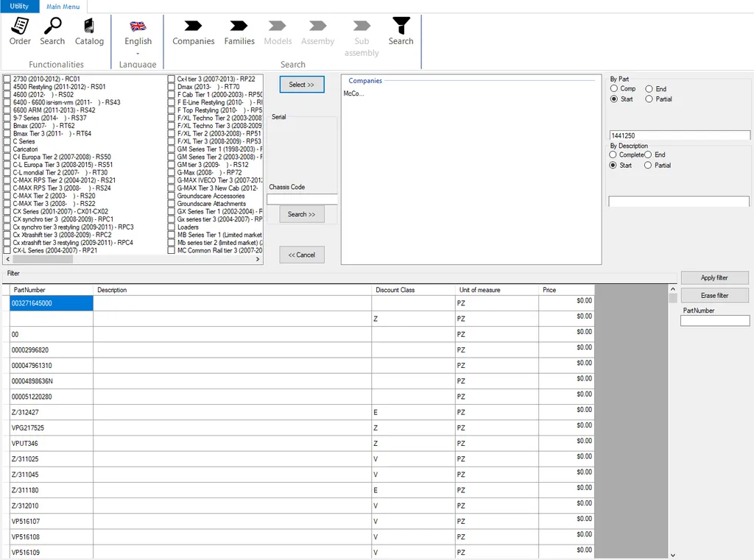754x560 pixels.
Task: Select part number 00002996820
Action: (52, 350)
